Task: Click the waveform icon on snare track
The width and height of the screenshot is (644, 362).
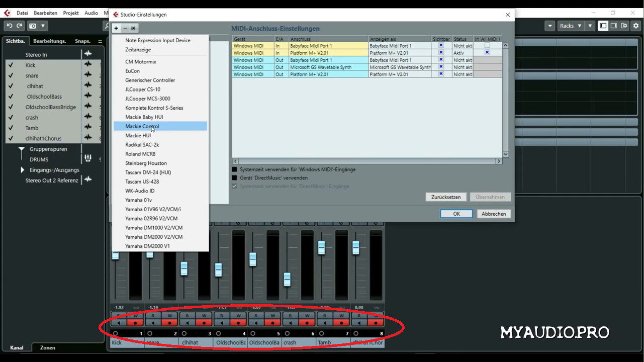Action: (x=88, y=75)
